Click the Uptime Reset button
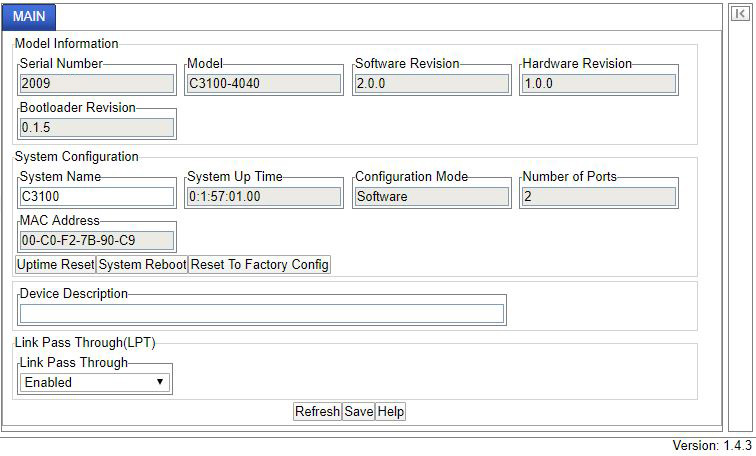The image size is (756, 456). tap(56, 265)
